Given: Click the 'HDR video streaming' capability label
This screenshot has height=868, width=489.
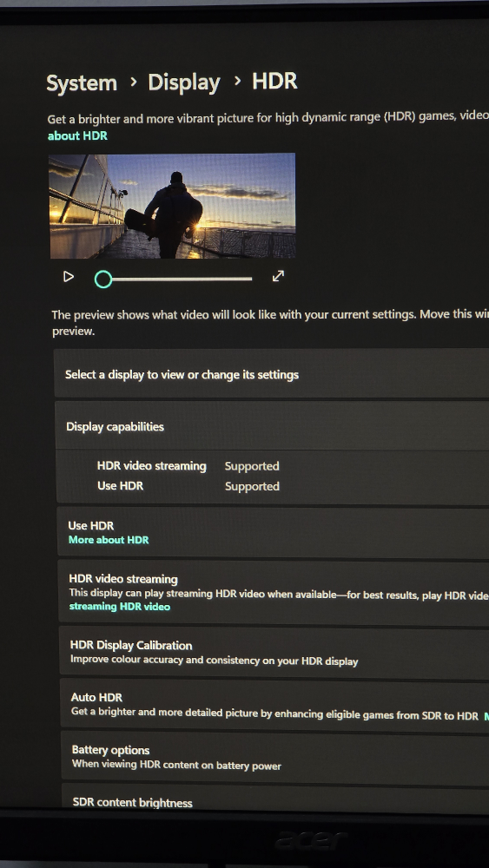Looking at the screenshot, I should 152,466.
